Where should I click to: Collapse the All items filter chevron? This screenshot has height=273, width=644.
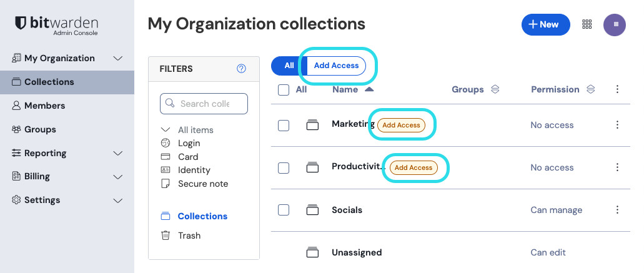point(166,130)
